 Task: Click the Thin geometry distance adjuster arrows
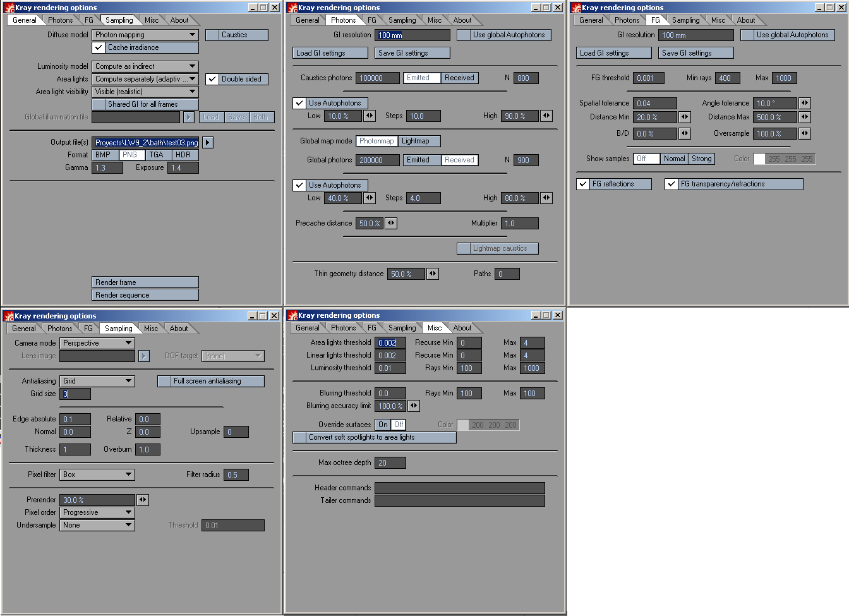(x=433, y=274)
